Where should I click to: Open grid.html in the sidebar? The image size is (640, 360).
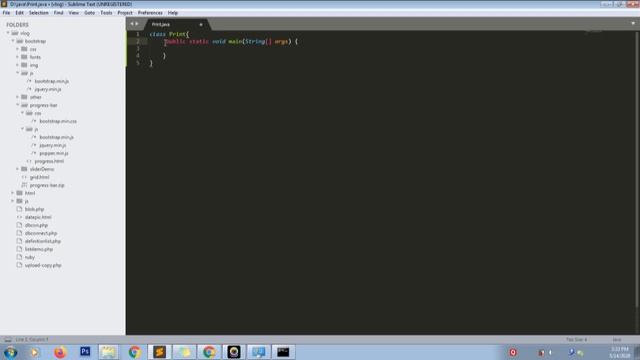tap(39, 177)
